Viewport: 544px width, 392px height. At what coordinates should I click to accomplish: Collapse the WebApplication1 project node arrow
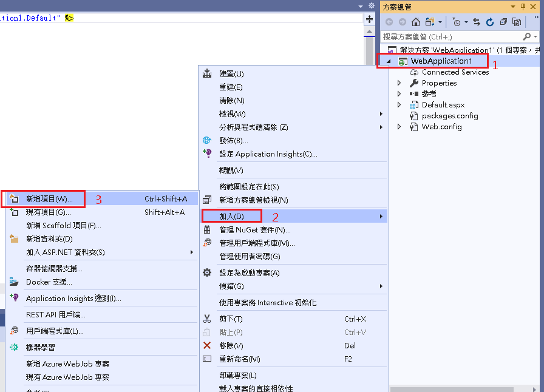coord(389,61)
